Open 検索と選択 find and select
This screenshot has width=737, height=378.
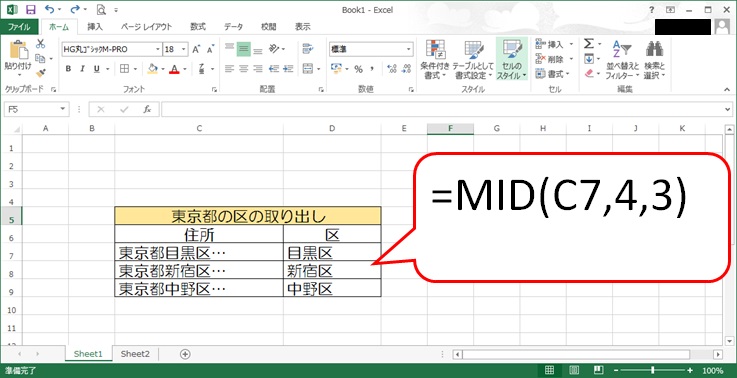click(x=655, y=60)
